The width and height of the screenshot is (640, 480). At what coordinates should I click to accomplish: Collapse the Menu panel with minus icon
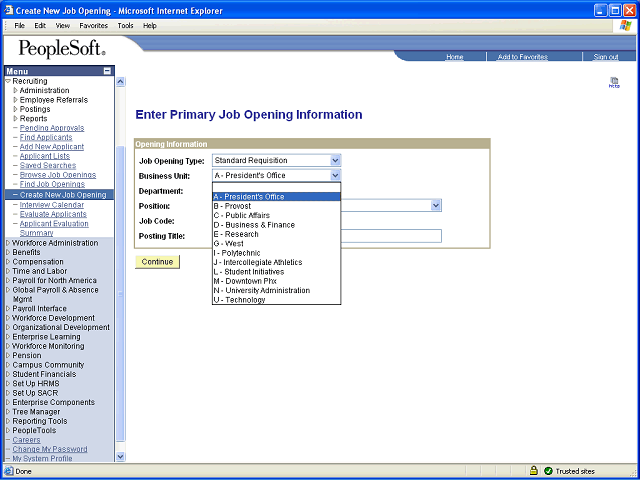click(x=107, y=71)
